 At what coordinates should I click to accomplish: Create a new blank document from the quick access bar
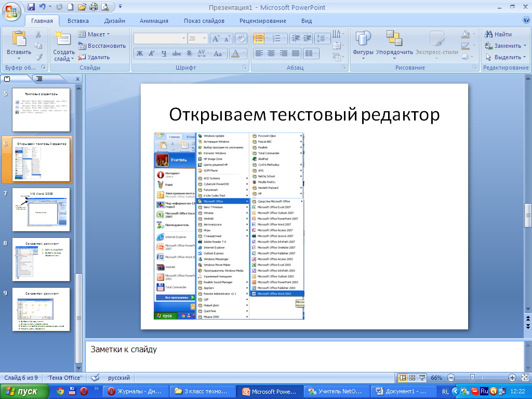tap(70, 7)
